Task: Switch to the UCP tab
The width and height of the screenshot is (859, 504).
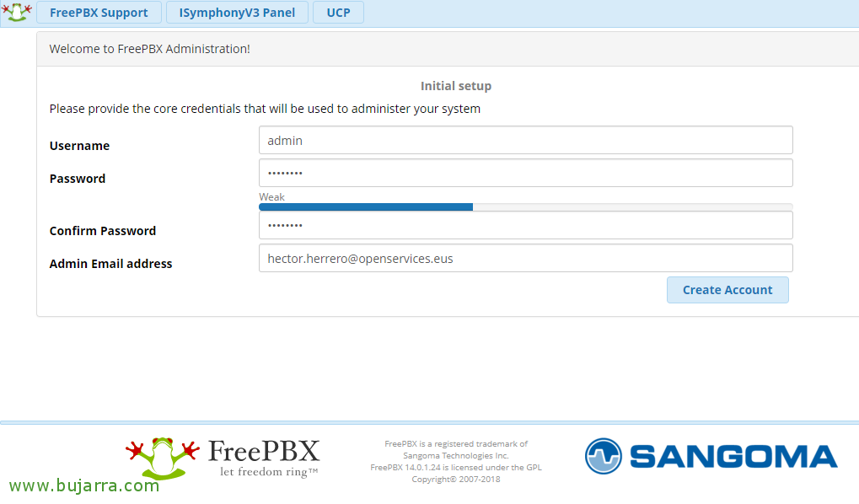Action: [x=339, y=13]
